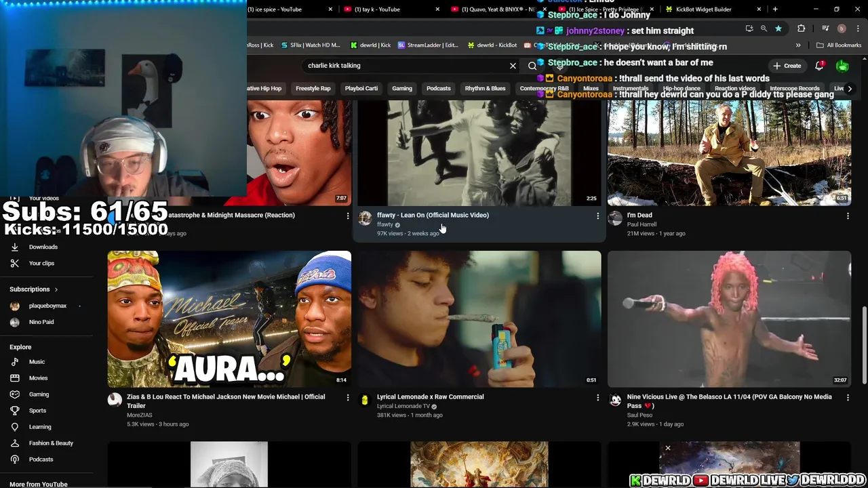Open options menu for Nine Vicious Live video

click(x=848, y=397)
